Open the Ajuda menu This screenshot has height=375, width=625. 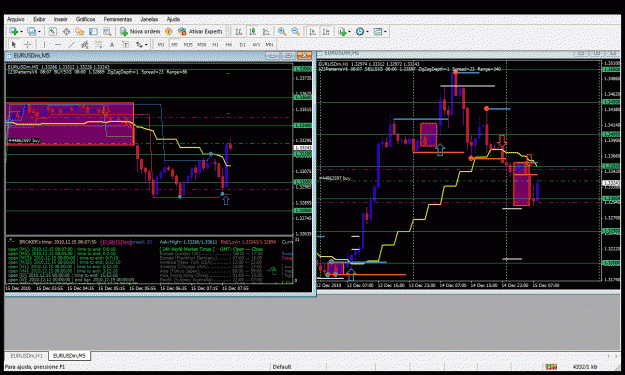click(x=173, y=19)
